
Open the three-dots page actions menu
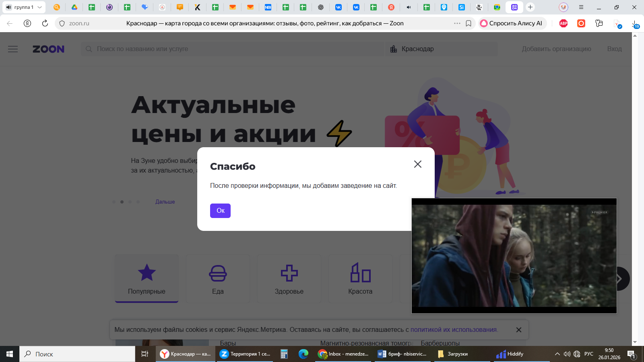(457, 23)
